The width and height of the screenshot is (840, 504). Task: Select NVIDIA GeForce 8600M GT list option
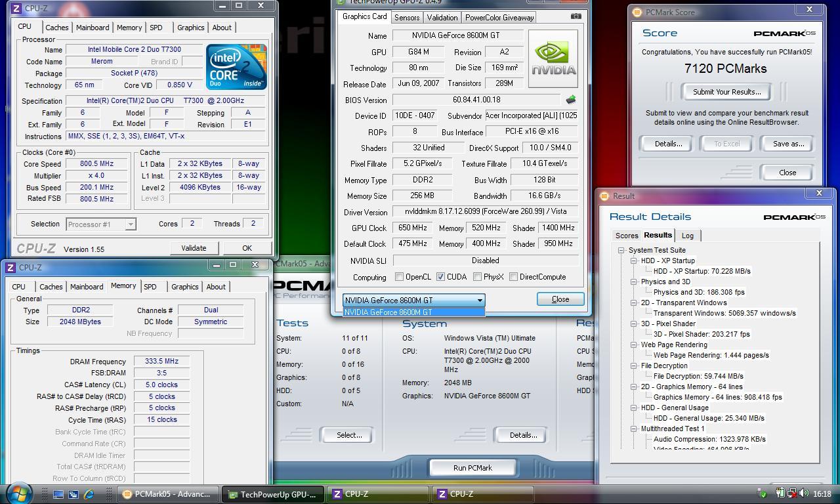[413, 312]
